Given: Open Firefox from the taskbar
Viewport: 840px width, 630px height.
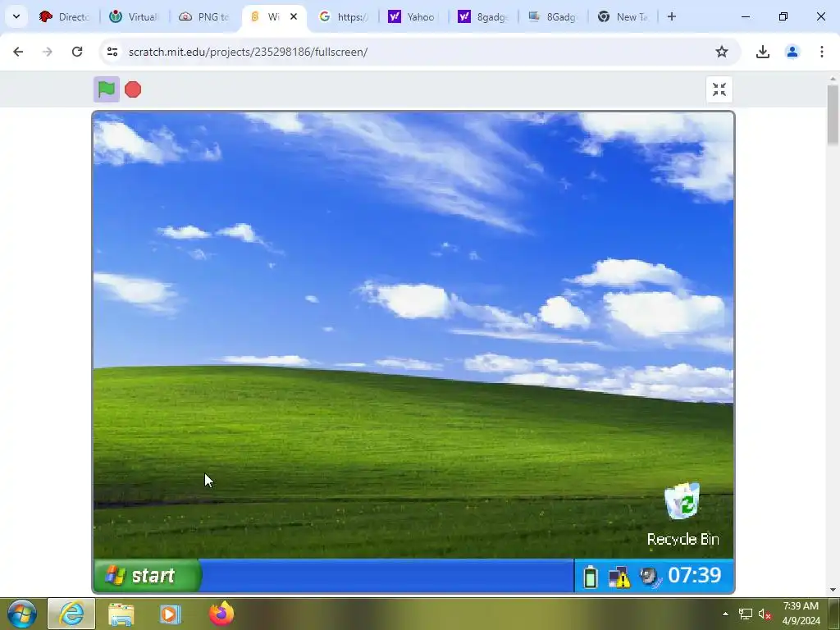Looking at the screenshot, I should click(x=221, y=614).
